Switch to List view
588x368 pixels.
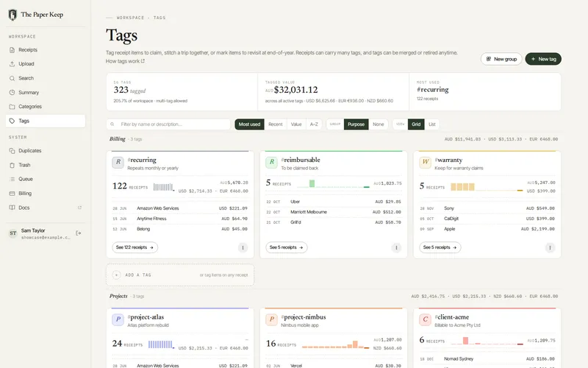coord(432,124)
